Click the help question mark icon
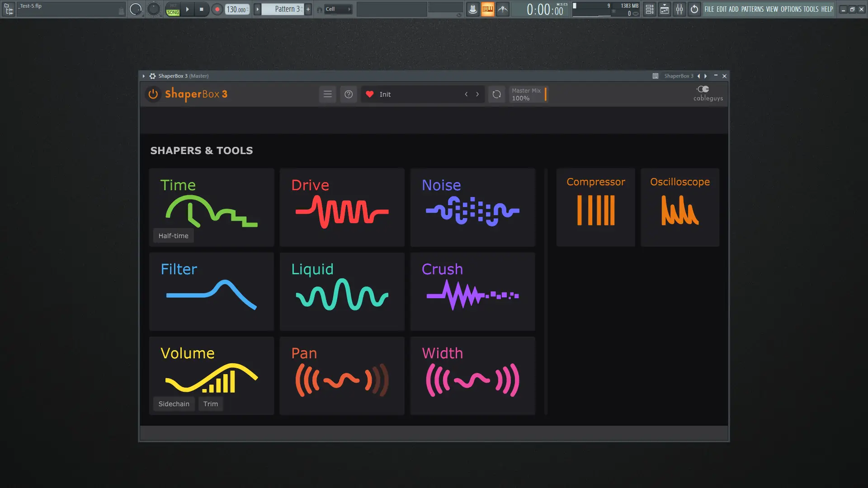This screenshot has width=868, height=488. [x=349, y=94]
